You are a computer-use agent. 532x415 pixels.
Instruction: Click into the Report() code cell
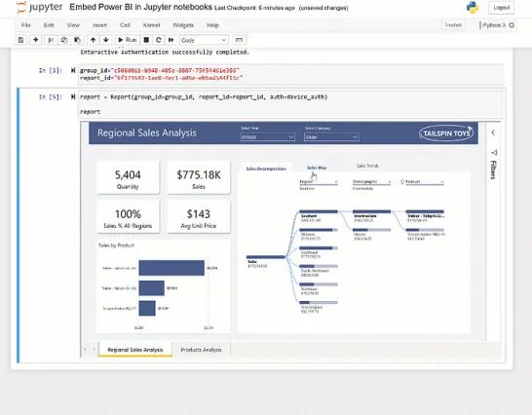coord(290,104)
